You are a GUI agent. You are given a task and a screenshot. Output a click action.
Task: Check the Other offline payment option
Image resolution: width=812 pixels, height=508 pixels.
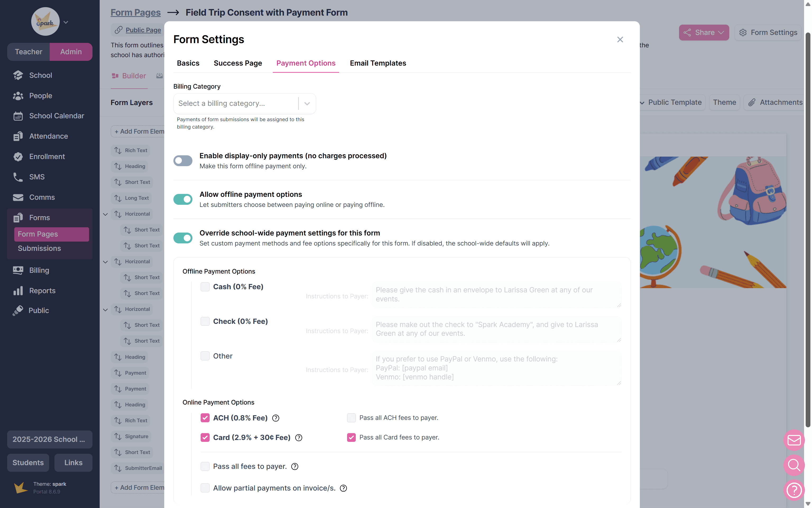pyautogui.click(x=205, y=356)
